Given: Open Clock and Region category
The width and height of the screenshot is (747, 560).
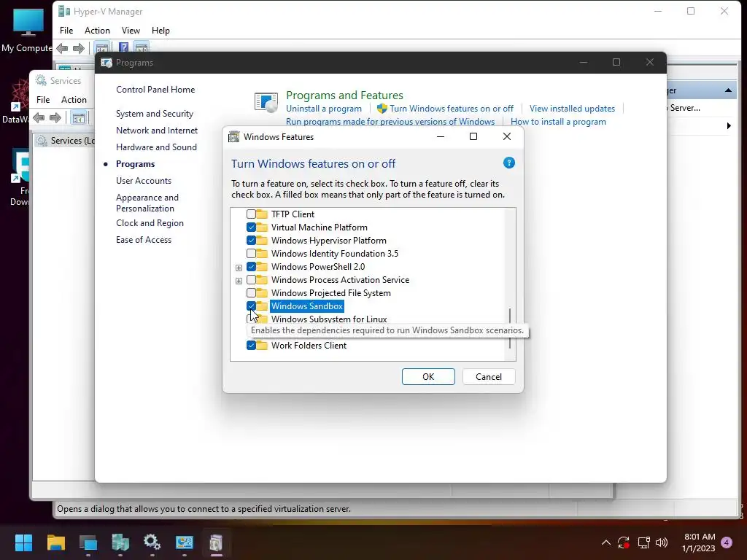Looking at the screenshot, I should pos(150,223).
